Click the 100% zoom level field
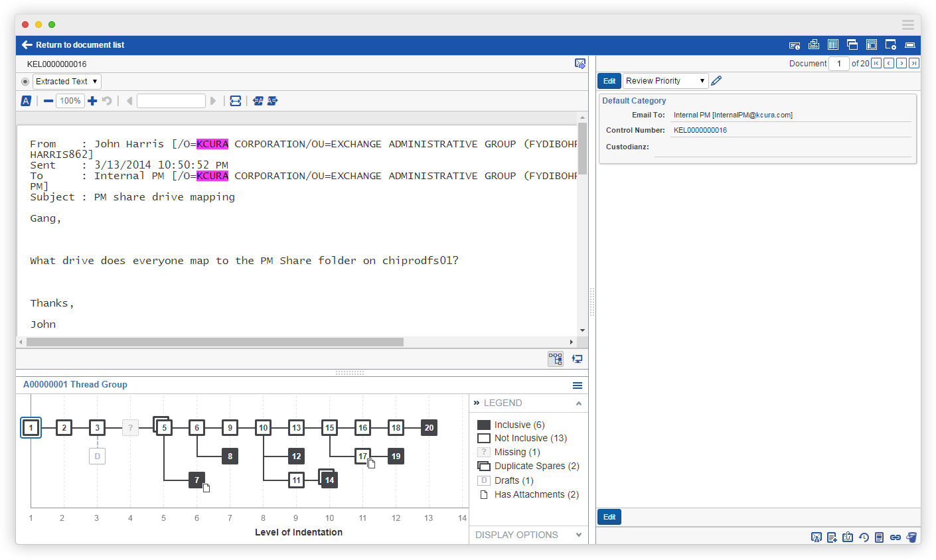Image resolution: width=936 pixels, height=560 pixels. (x=70, y=101)
